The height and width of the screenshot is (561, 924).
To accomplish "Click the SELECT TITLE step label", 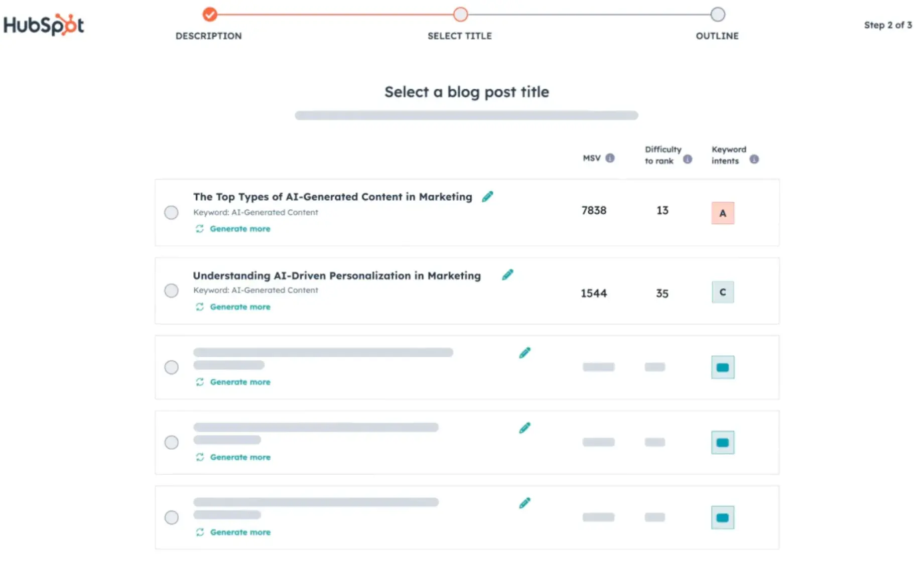I will click(460, 36).
